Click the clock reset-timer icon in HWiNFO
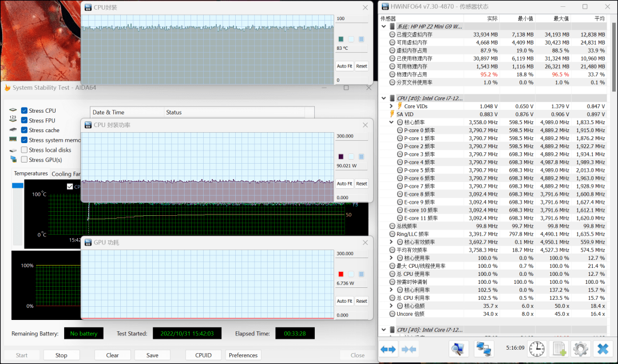The image size is (618, 364). (x=537, y=349)
